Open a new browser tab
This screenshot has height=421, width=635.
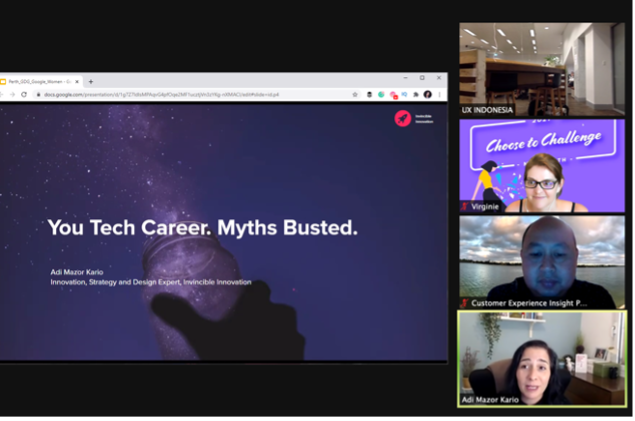click(91, 81)
